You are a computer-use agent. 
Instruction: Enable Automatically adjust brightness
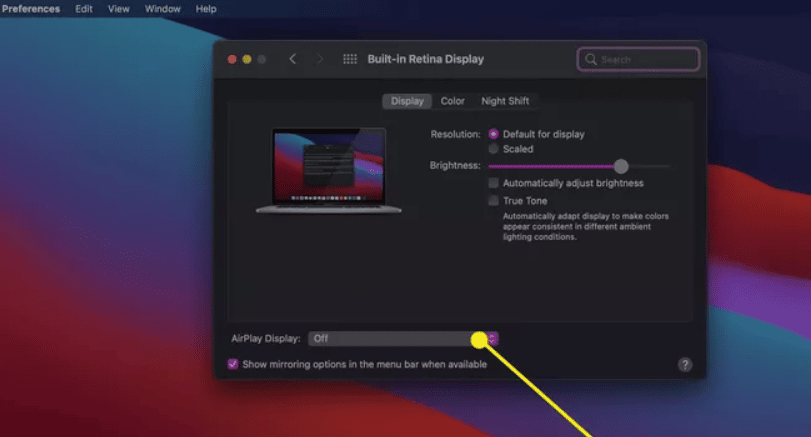point(493,183)
